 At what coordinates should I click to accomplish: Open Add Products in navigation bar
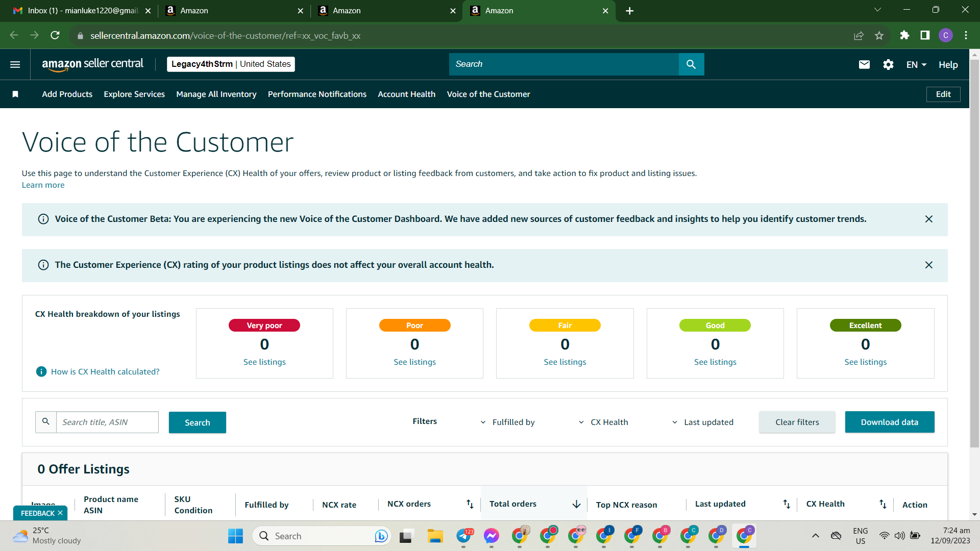pos(67,94)
